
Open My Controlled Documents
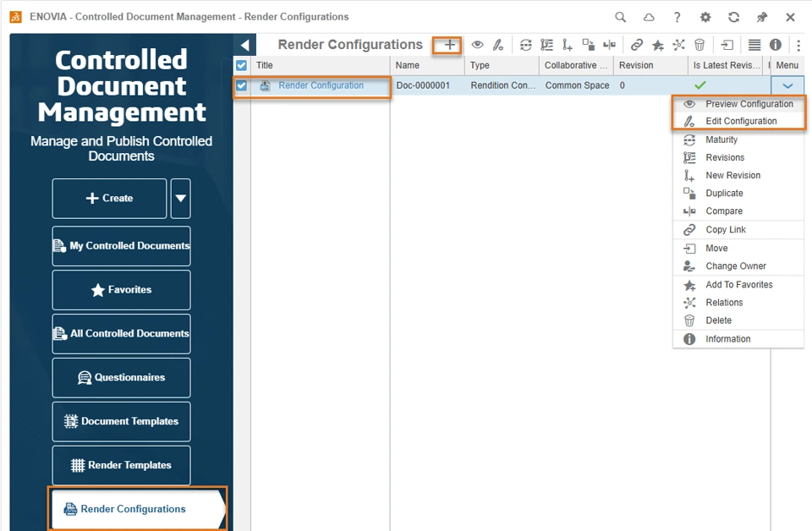pyautogui.click(x=121, y=246)
